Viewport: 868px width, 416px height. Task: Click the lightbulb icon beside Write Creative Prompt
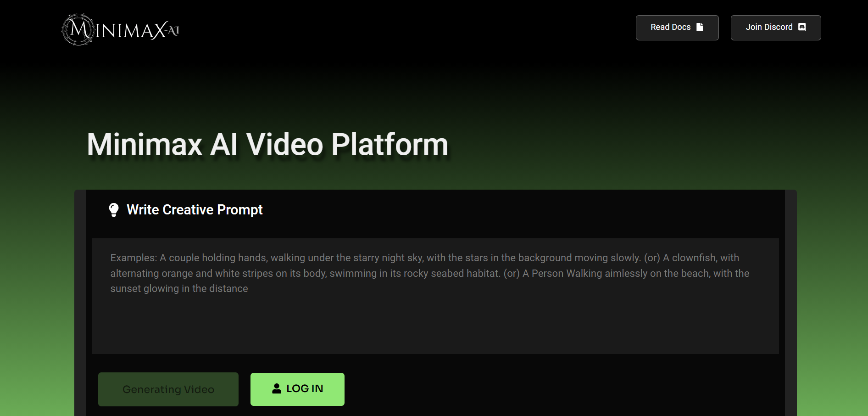point(114,210)
